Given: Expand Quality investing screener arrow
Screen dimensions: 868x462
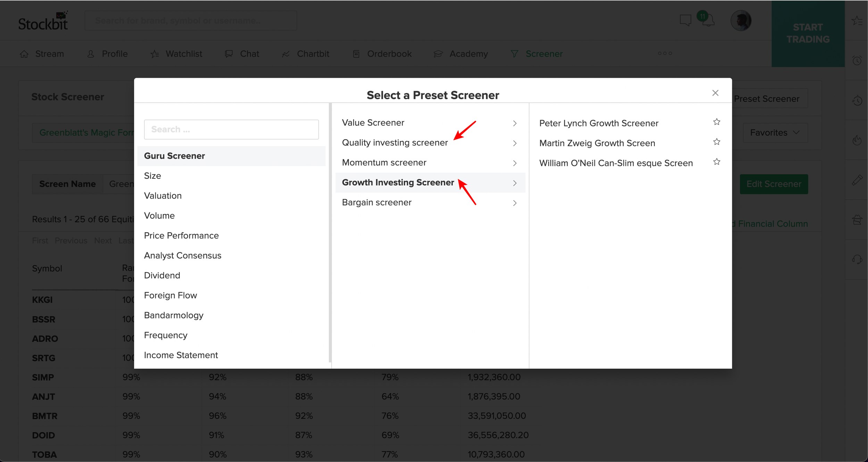Looking at the screenshot, I should tap(515, 143).
